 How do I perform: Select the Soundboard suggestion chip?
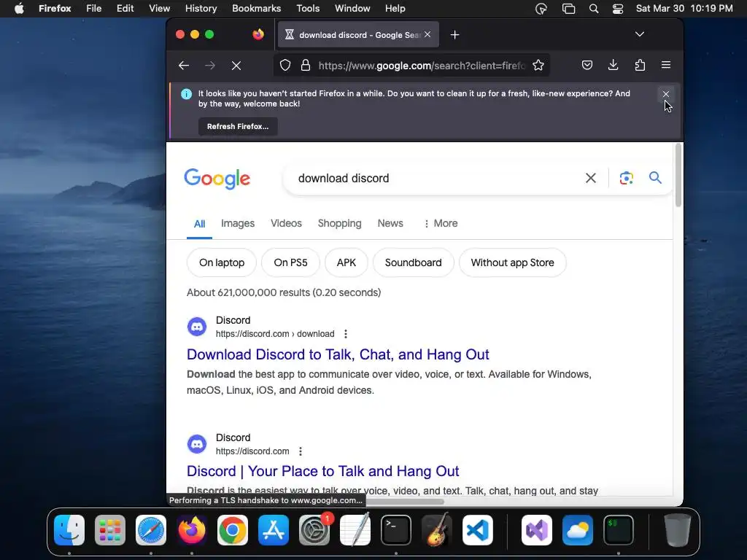[413, 262]
